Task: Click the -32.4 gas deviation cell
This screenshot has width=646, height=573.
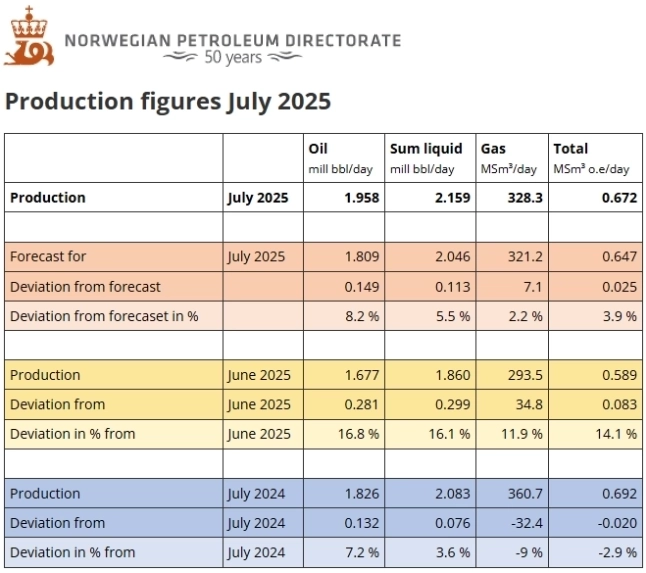Action: tap(525, 523)
